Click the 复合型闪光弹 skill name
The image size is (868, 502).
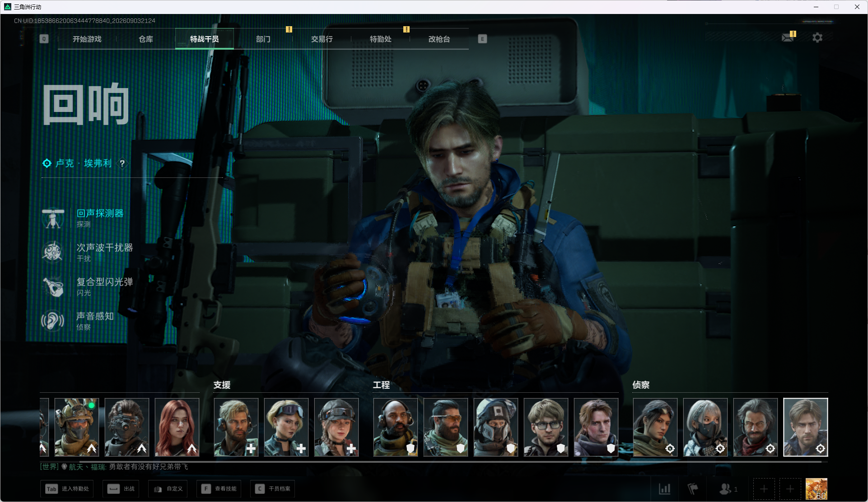(105, 282)
